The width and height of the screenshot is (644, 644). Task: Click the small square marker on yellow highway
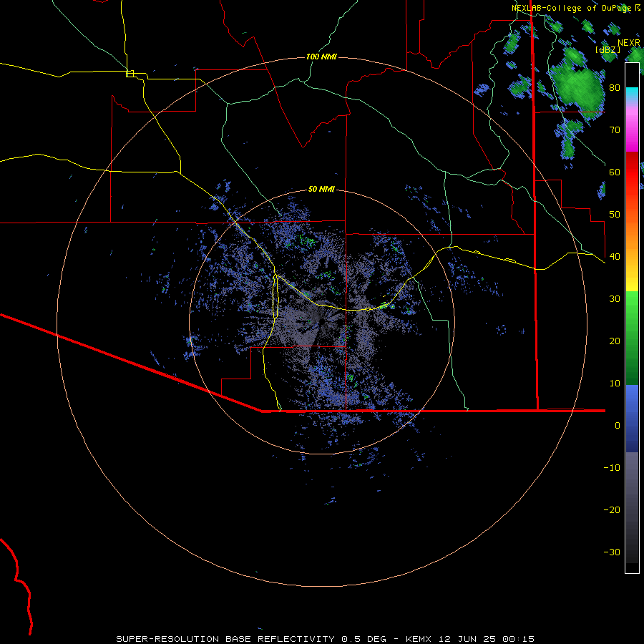click(130, 74)
